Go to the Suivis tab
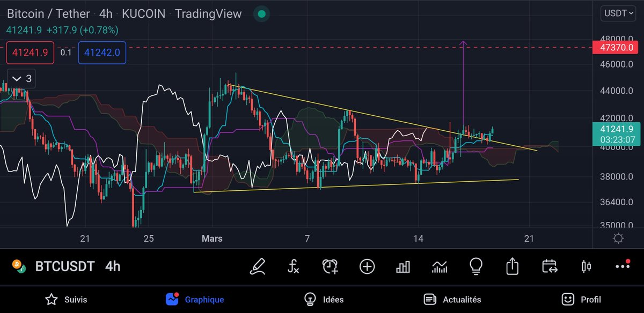The image size is (644, 313). click(66, 300)
